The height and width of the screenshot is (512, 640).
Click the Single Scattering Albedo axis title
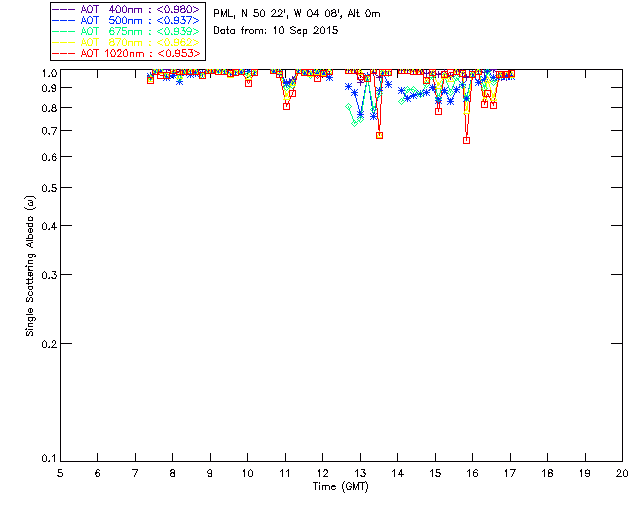[30, 266]
